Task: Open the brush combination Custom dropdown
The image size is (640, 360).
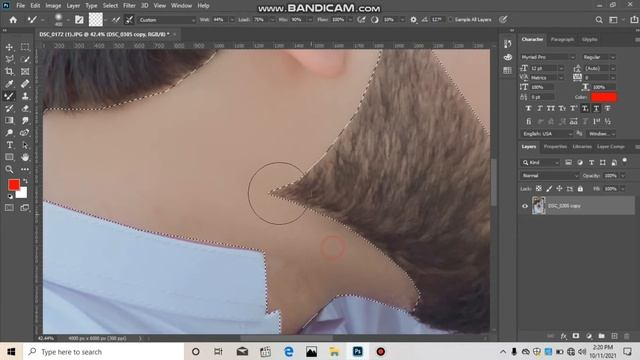Action: [x=167, y=20]
